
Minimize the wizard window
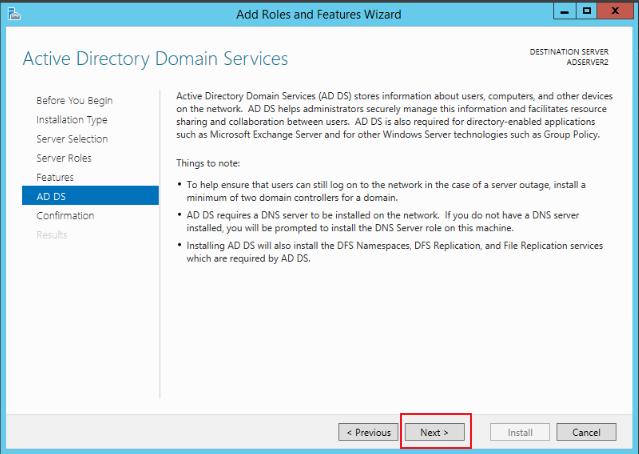pyautogui.click(x=564, y=11)
